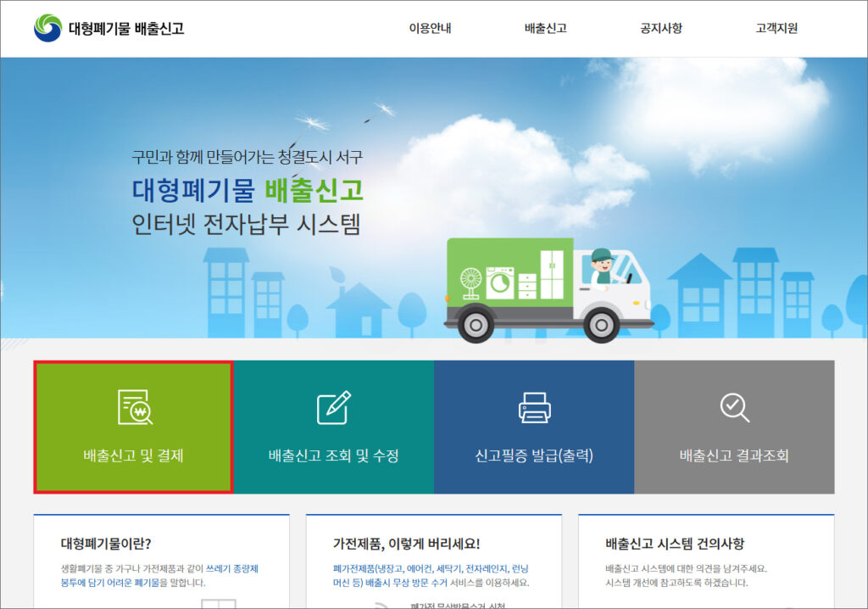Open 배출신고 시스템 건의사항 card heading

pyautogui.click(x=675, y=544)
